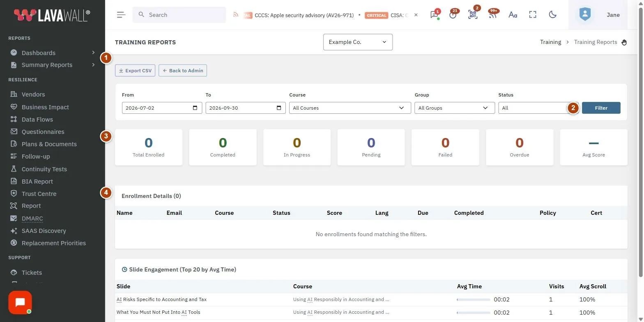This screenshot has height=322, width=644.
Task: Click the AI Risks Specific to Accounting row
Action: [371, 299]
